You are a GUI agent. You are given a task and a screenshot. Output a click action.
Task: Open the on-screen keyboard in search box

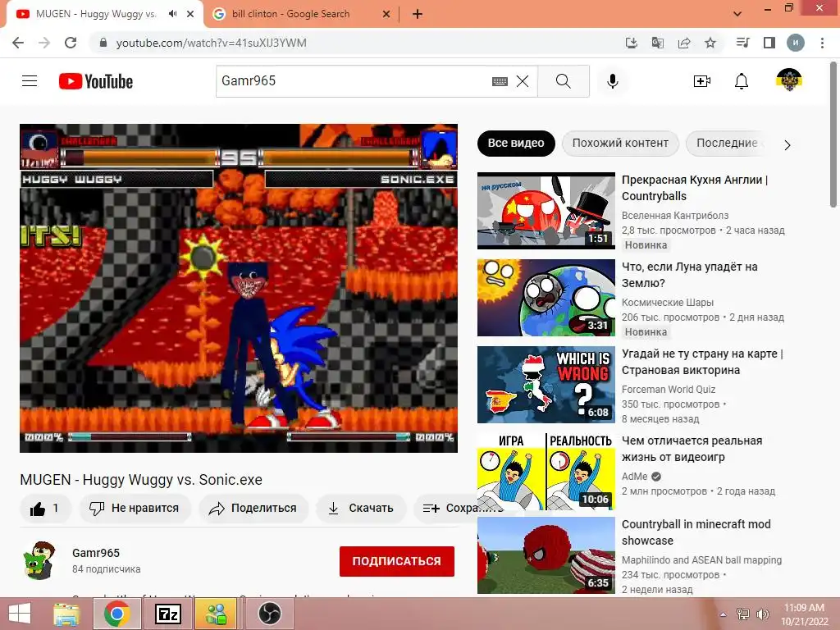[x=500, y=81]
